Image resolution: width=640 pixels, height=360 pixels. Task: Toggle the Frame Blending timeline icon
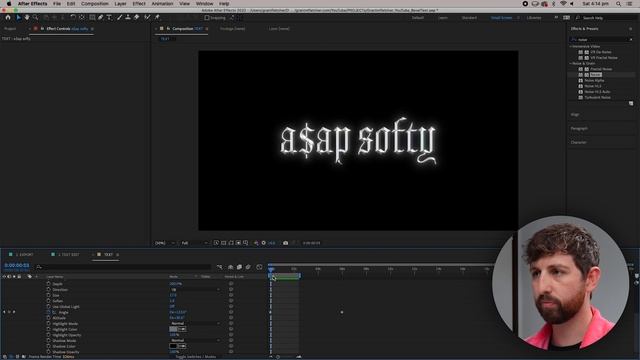point(240,267)
